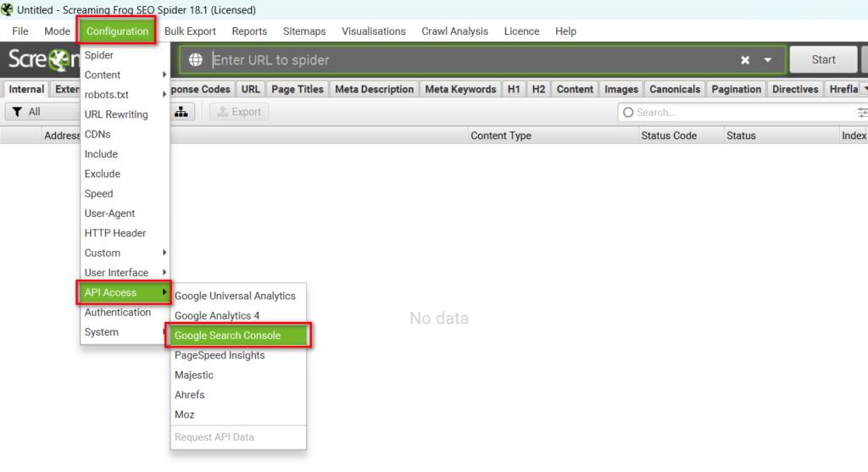Choose Include from Configuration menu
This screenshot has height=472, width=868.
[x=125, y=154]
